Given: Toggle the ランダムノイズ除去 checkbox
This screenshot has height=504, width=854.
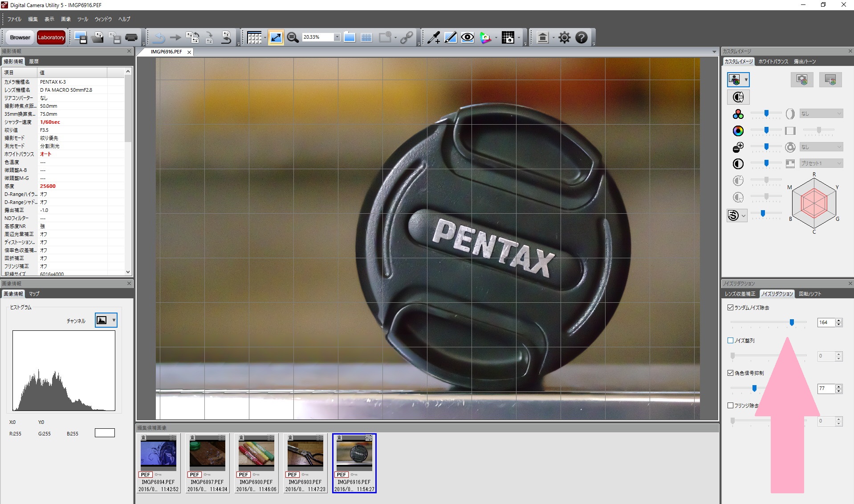Looking at the screenshot, I should coord(730,308).
